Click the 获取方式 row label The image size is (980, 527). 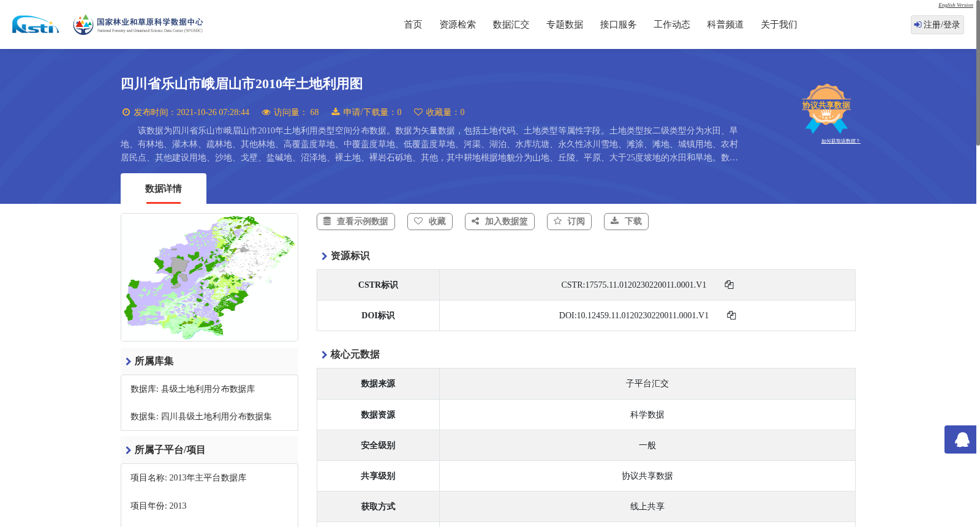tap(378, 507)
